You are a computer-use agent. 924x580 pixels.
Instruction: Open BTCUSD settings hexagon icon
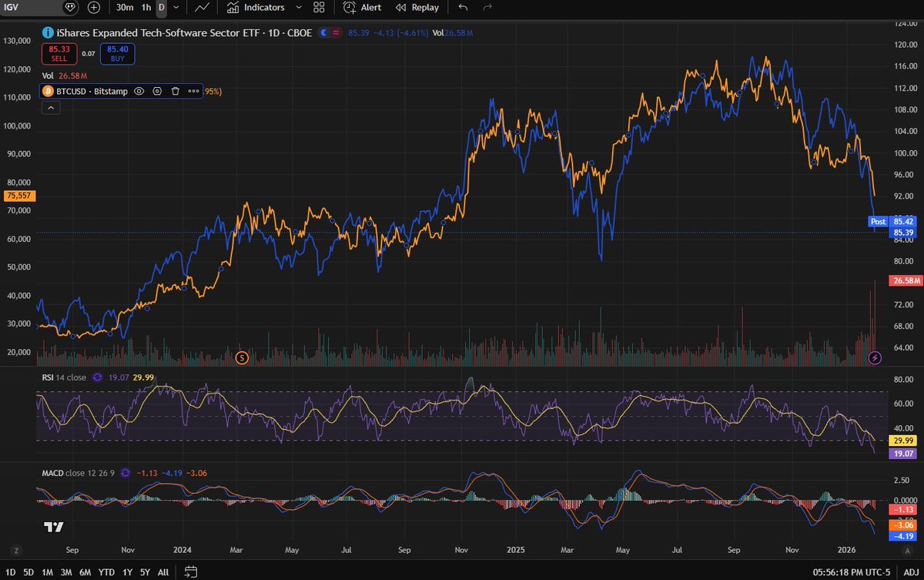pyautogui.click(x=157, y=91)
